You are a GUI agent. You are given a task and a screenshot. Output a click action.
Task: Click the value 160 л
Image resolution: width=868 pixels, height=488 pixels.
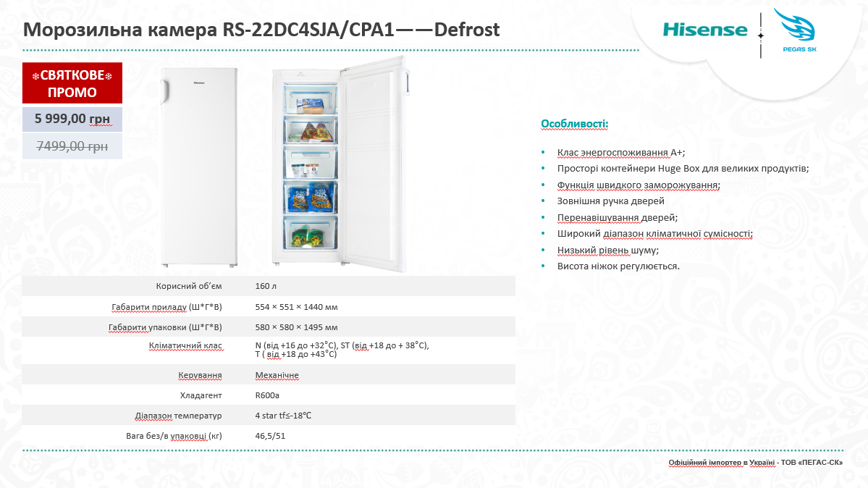266,287
